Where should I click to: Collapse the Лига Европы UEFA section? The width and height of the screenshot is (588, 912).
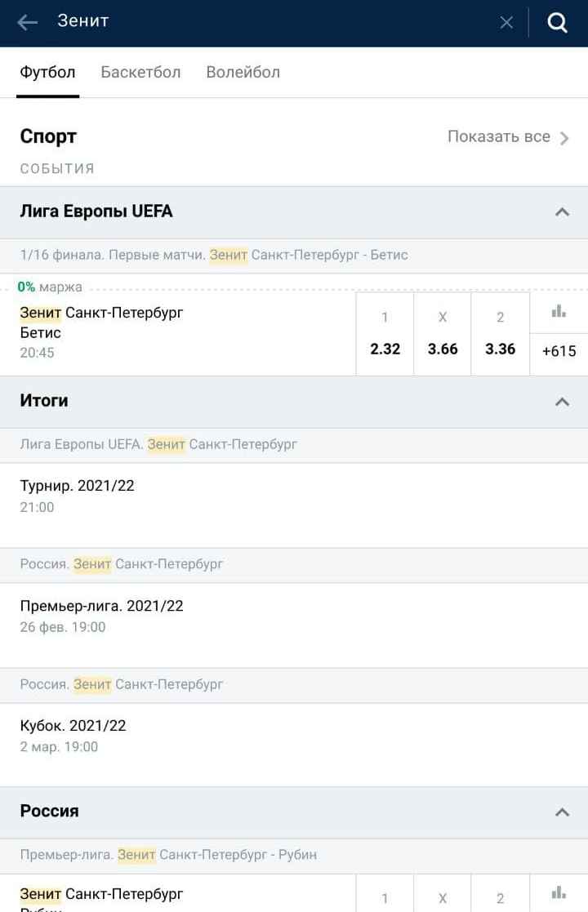[x=563, y=212]
